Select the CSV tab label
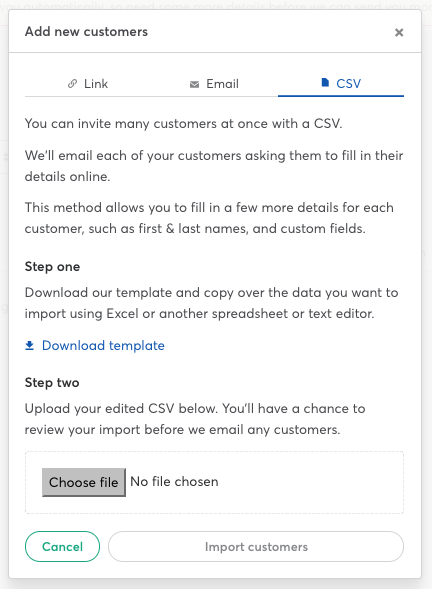 [348, 83]
